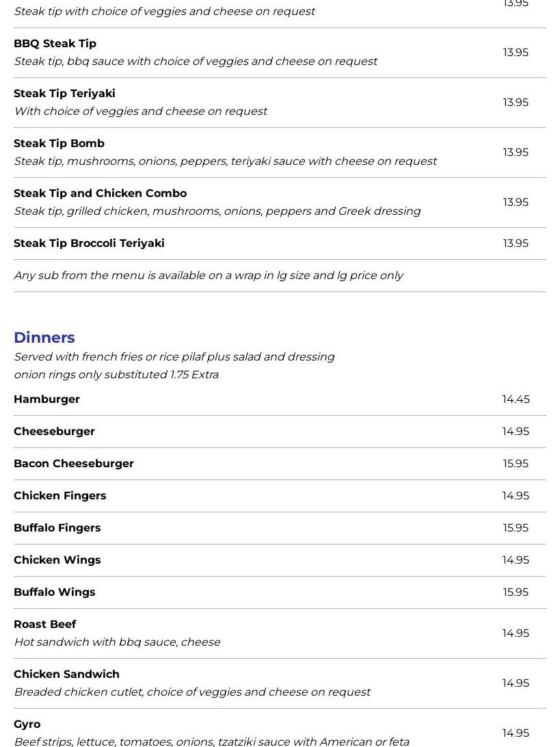The height and width of the screenshot is (747, 560).
Task: Click the Hamburger price 14.45
Action: (x=516, y=399)
